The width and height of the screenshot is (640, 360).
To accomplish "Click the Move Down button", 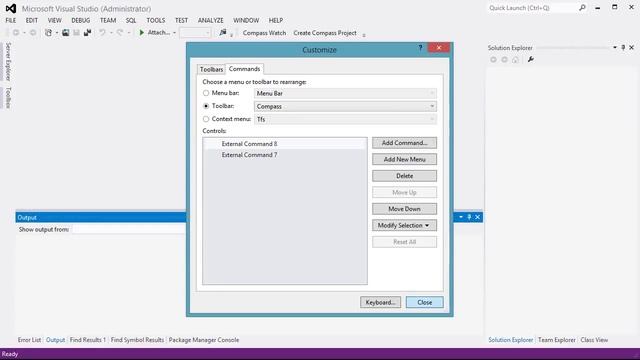I will pyautogui.click(x=404, y=209).
